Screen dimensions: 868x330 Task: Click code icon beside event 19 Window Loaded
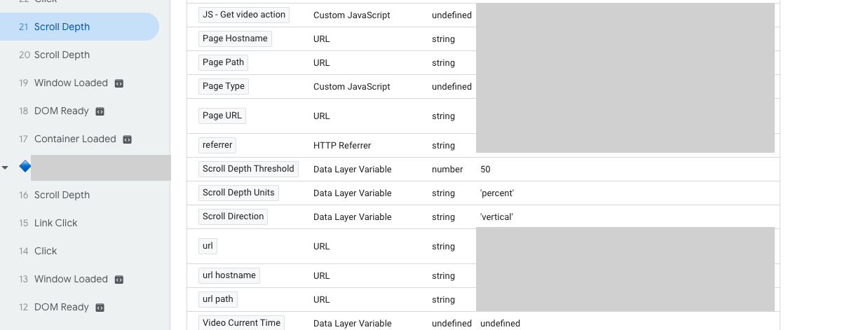[119, 83]
